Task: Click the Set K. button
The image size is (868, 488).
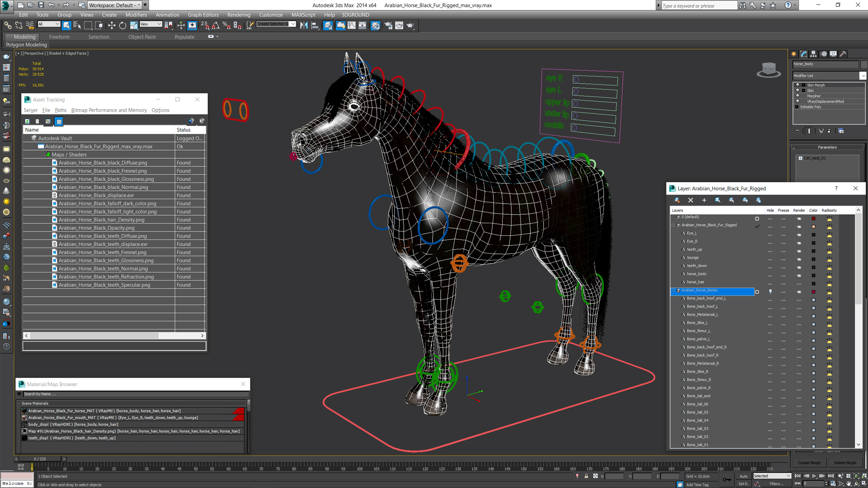Action: [x=743, y=483]
